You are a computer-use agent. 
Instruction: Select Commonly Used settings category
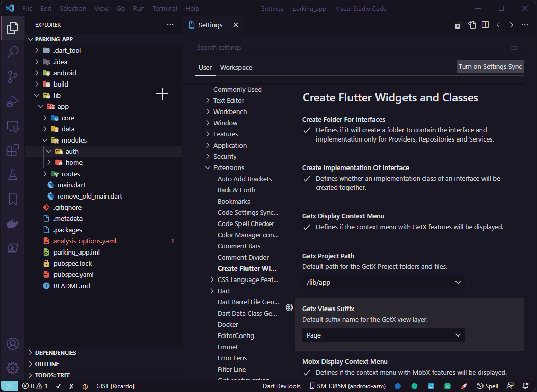(x=237, y=89)
